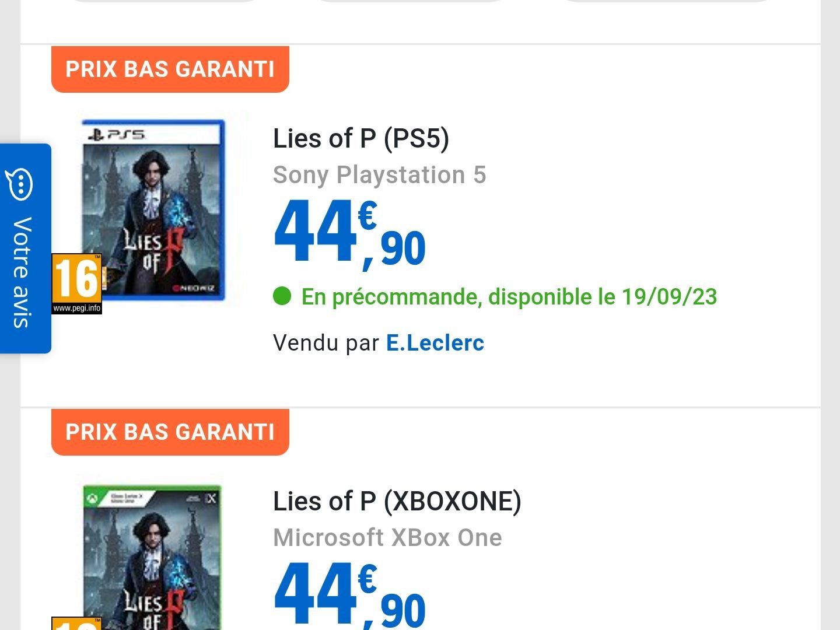Image resolution: width=840 pixels, height=630 pixels.
Task: Open the Lies of P PS5 cover image
Action: (153, 210)
